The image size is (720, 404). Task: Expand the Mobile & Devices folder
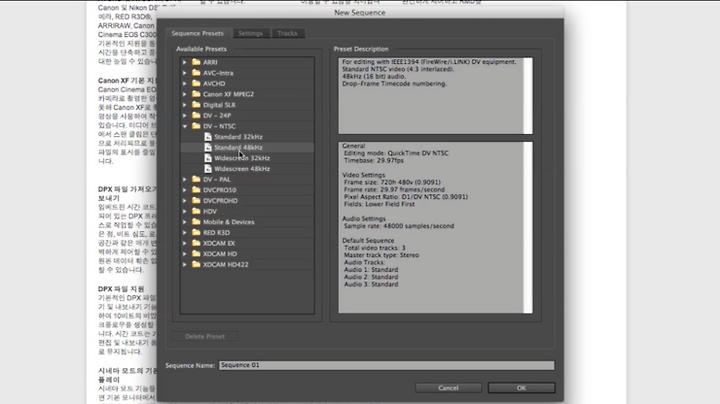coord(185,222)
